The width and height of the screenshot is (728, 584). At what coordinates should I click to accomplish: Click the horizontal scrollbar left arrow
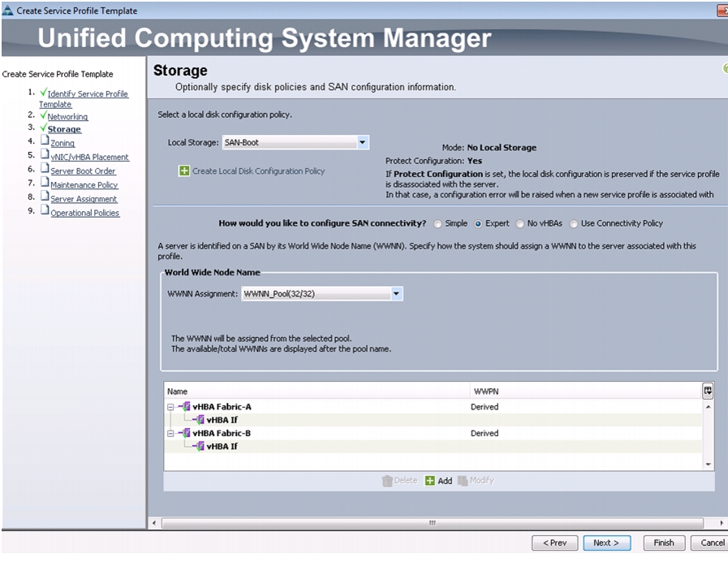[154, 523]
